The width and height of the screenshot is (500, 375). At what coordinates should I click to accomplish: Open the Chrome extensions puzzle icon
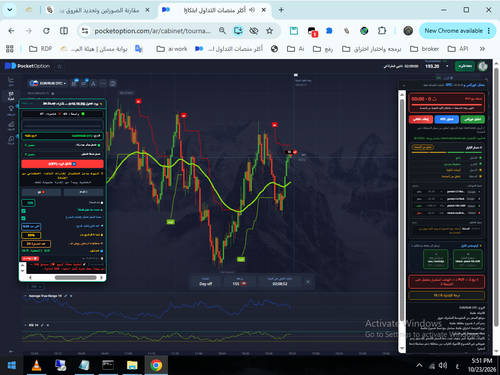[x=382, y=31]
